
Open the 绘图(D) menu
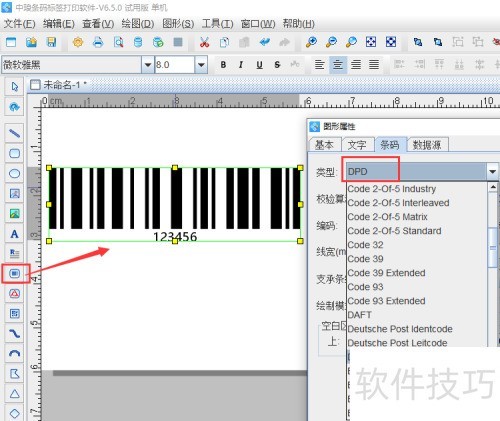tap(138, 24)
